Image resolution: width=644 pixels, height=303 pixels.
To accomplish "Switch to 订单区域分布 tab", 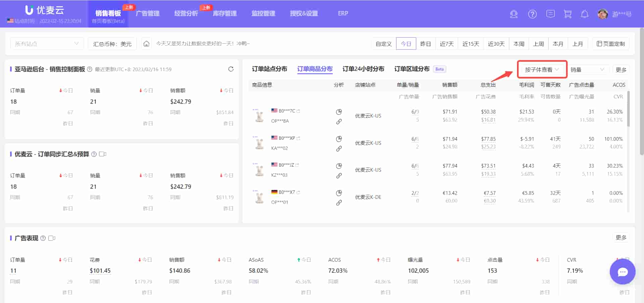I will pyautogui.click(x=412, y=69).
